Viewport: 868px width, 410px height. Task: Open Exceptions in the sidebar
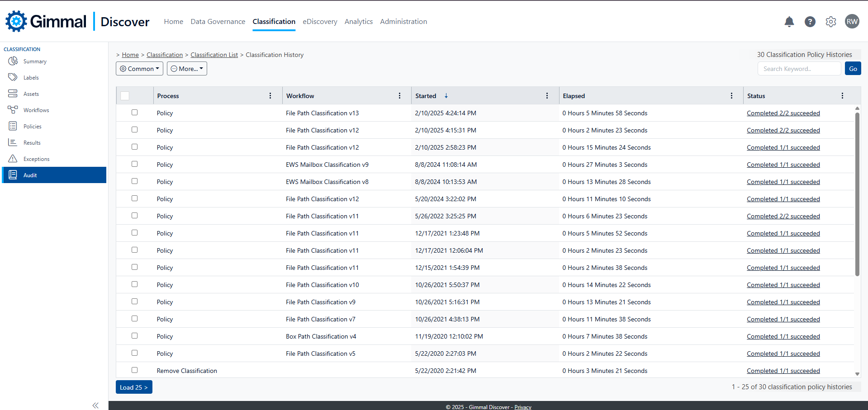tap(36, 159)
